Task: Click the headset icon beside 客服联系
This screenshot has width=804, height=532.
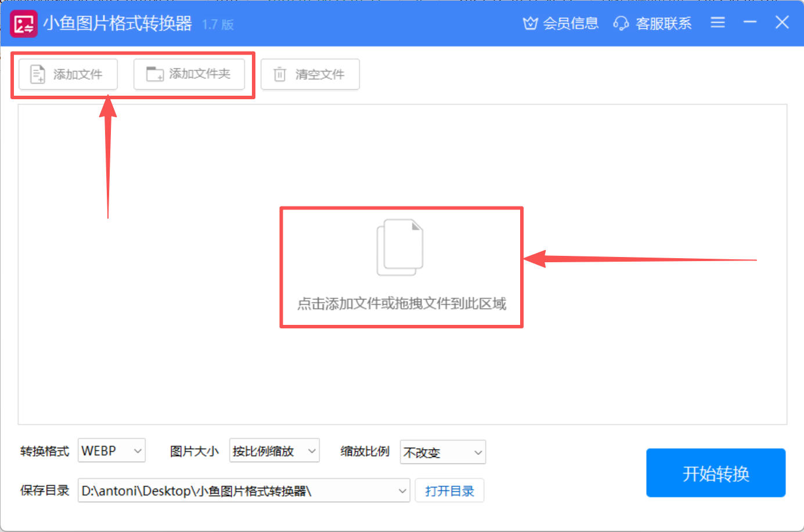Action: coord(621,23)
